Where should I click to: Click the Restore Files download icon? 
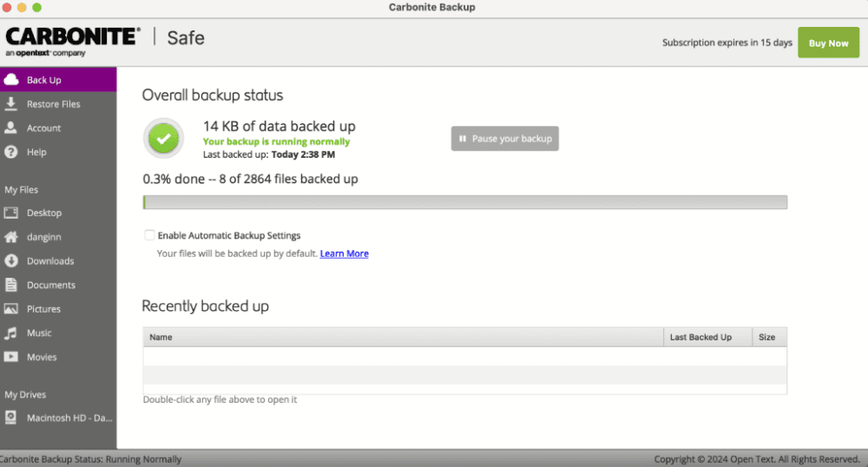pos(11,104)
